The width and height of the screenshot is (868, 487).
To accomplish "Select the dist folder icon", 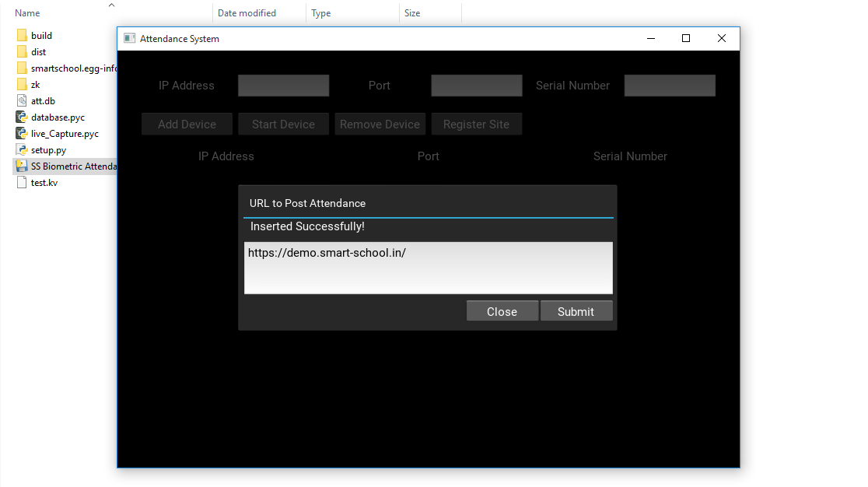I will point(22,52).
